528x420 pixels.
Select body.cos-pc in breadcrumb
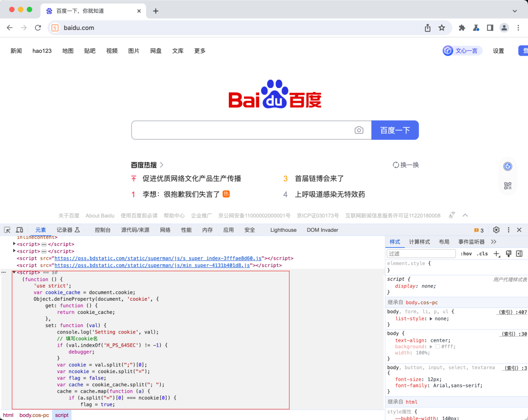tap(34, 415)
